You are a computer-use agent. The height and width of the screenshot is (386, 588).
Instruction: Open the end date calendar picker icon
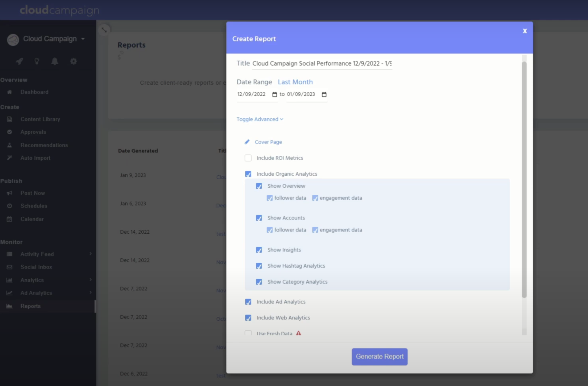pyautogui.click(x=324, y=94)
